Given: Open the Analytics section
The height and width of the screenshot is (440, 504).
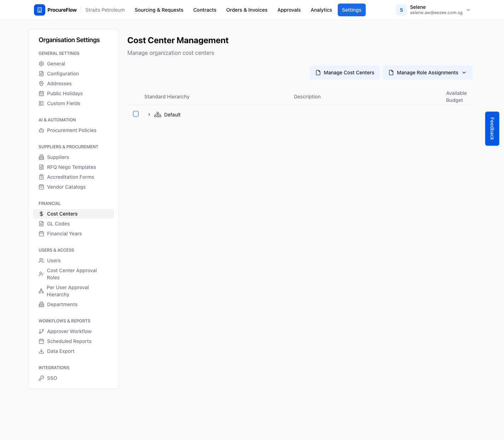Looking at the screenshot, I should point(321,10).
